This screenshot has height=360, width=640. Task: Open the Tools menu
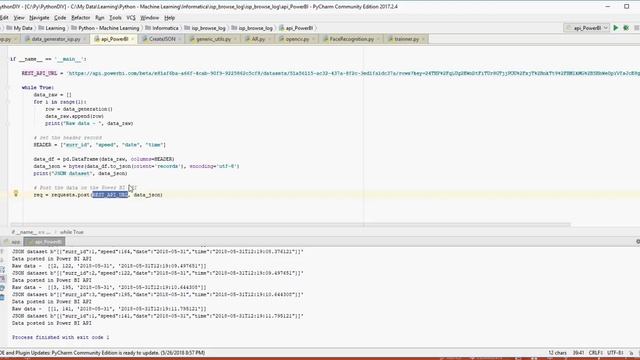pyautogui.click(x=116, y=18)
